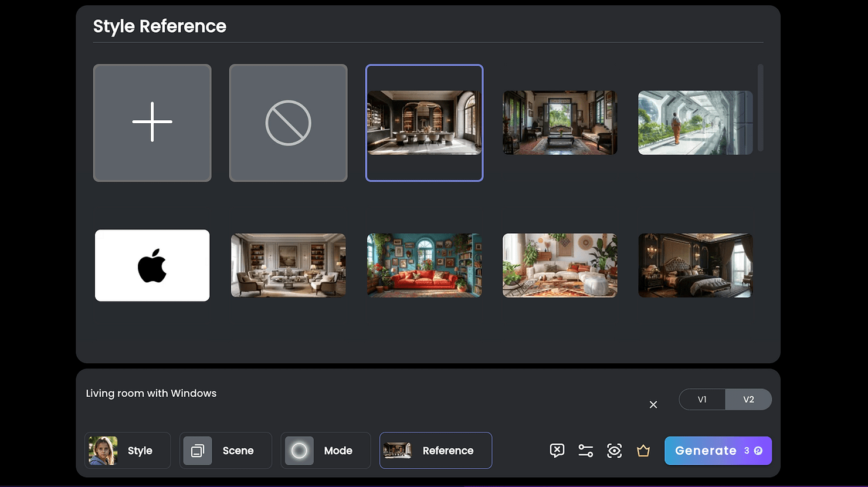The image size is (868, 487).
Task: Add a new style reference with the plus tile
Action: [152, 123]
